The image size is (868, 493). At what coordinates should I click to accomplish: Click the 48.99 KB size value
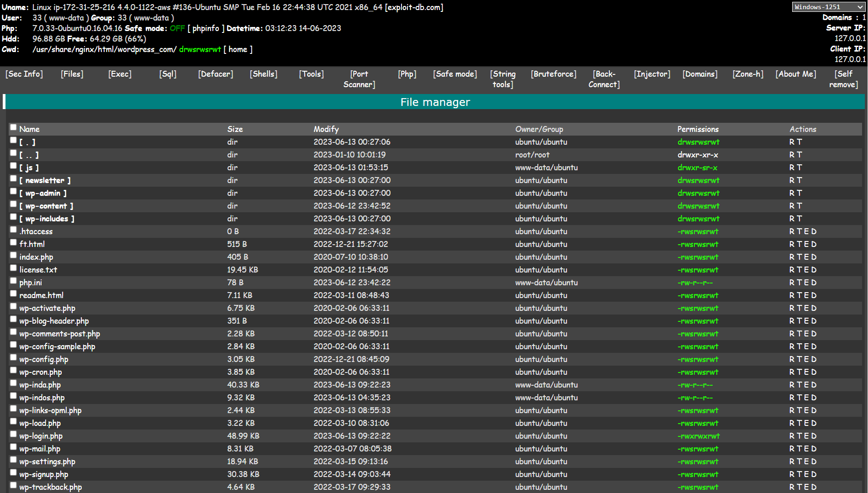click(x=243, y=436)
